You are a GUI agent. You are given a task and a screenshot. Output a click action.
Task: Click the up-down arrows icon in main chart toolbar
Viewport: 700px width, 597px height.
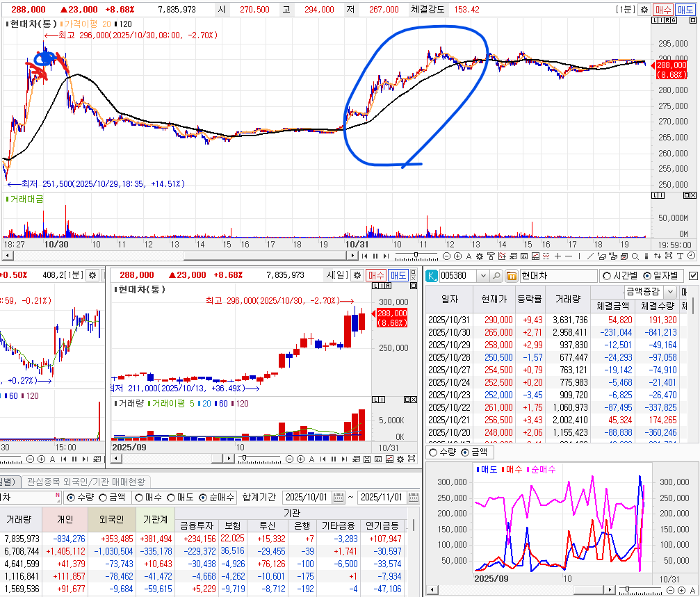pos(658,256)
